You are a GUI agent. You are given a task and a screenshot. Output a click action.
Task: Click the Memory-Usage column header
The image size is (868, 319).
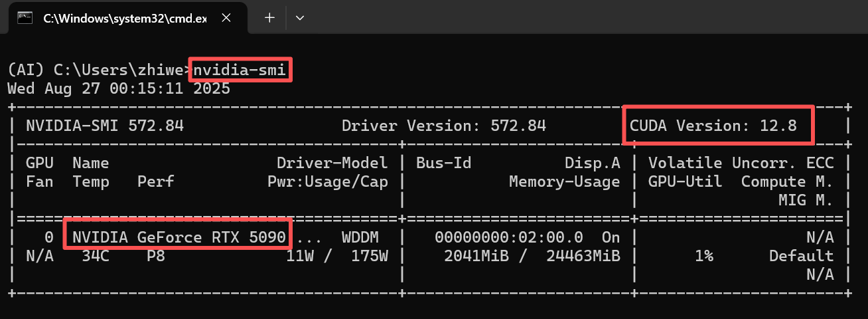[565, 181]
